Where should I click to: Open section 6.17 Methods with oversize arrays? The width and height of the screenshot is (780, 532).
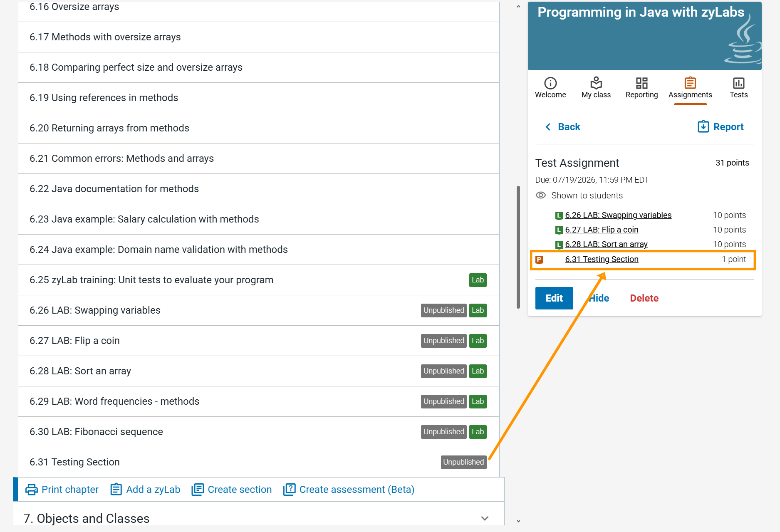259,37
